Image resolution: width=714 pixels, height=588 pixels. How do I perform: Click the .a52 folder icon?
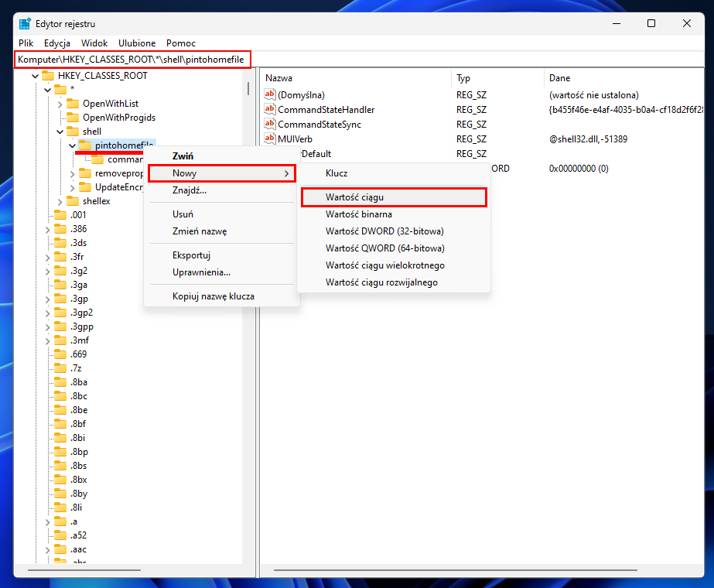(60, 535)
